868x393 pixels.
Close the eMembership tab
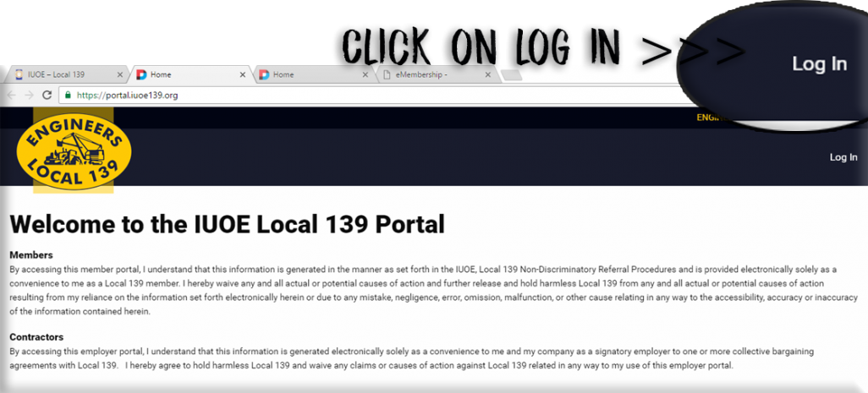[488, 75]
